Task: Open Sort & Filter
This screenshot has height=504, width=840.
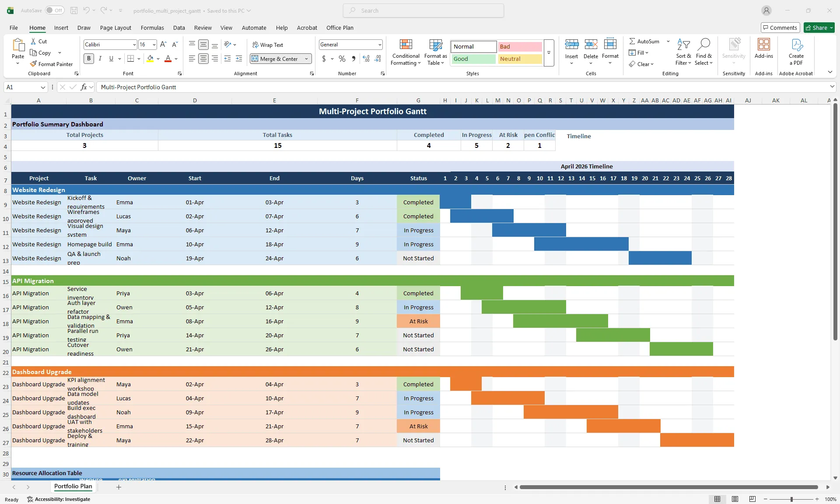Action: pos(683,52)
